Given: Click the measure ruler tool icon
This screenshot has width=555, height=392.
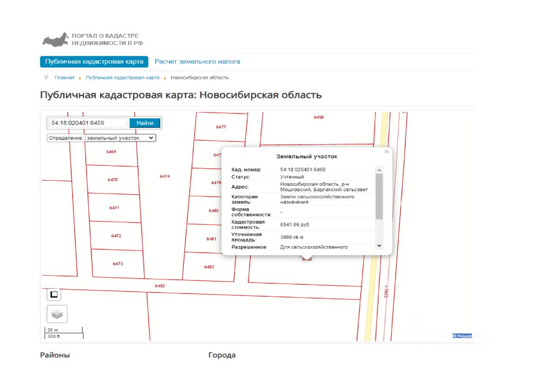Looking at the screenshot, I should pyautogui.click(x=54, y=295).
